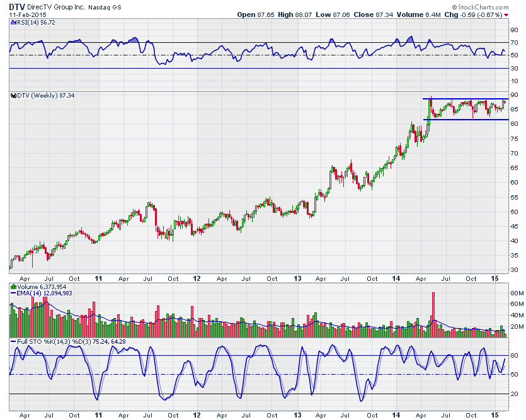Click the 65 price level on price axis
The image size is (526, 420).
[514, 168]
